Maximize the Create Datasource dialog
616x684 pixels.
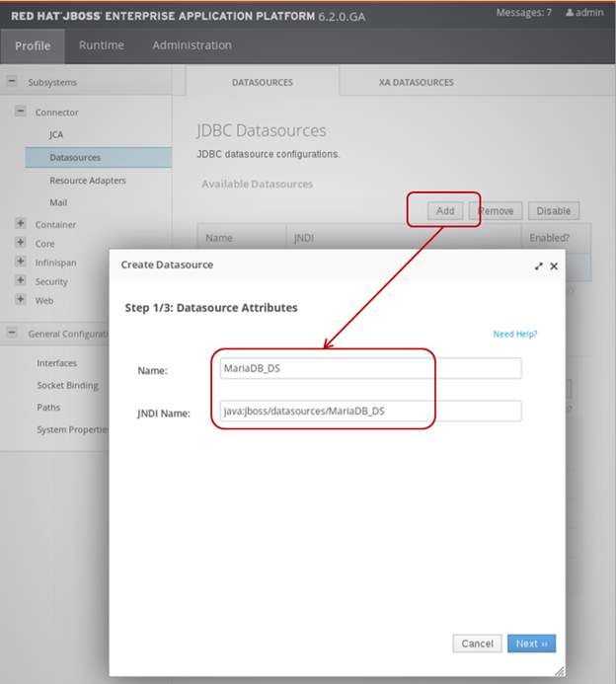point(539,266)
